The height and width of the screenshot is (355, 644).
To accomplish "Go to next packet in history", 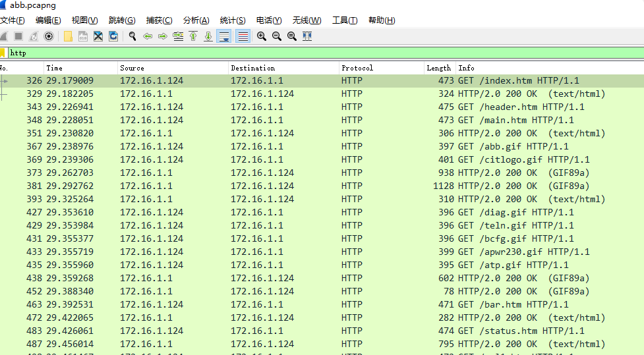I will [163, 36].
